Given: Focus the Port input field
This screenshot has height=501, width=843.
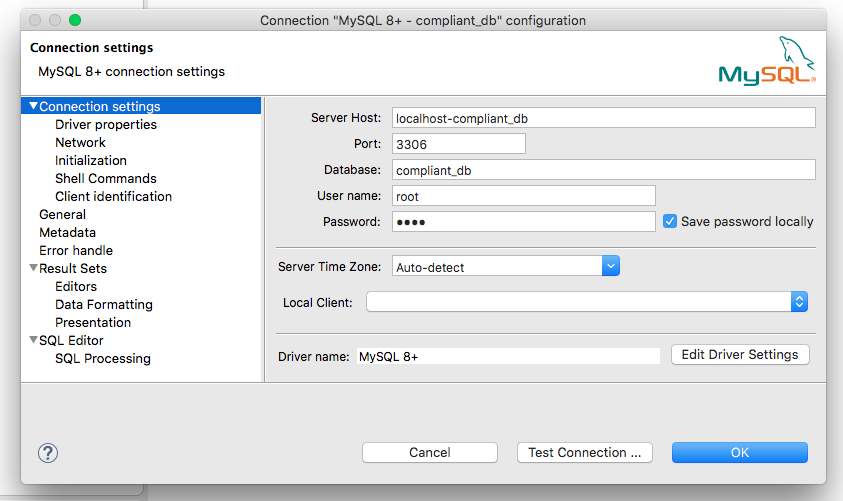Looking at the screenshot, I should pyautogui.click(x=458, y=144).
